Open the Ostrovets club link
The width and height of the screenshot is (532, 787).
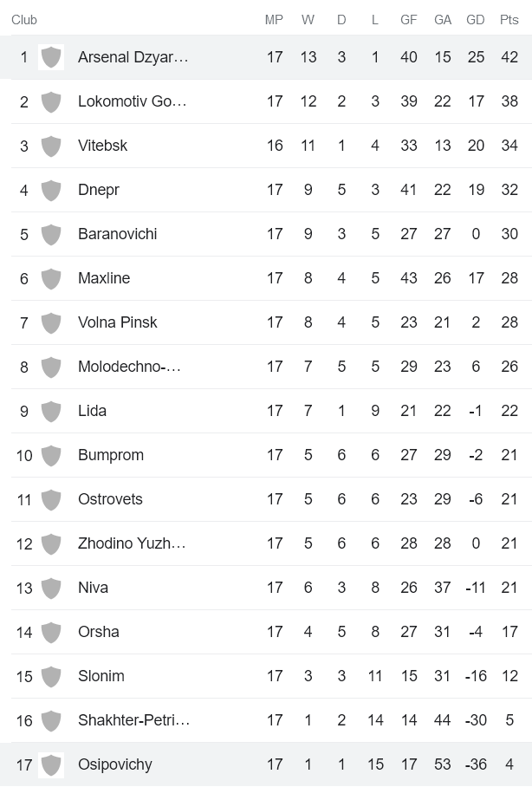110,499
